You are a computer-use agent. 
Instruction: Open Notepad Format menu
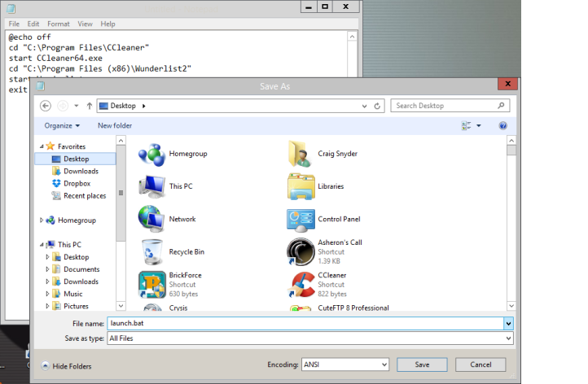pyautogui.click(x=59, y=24)
